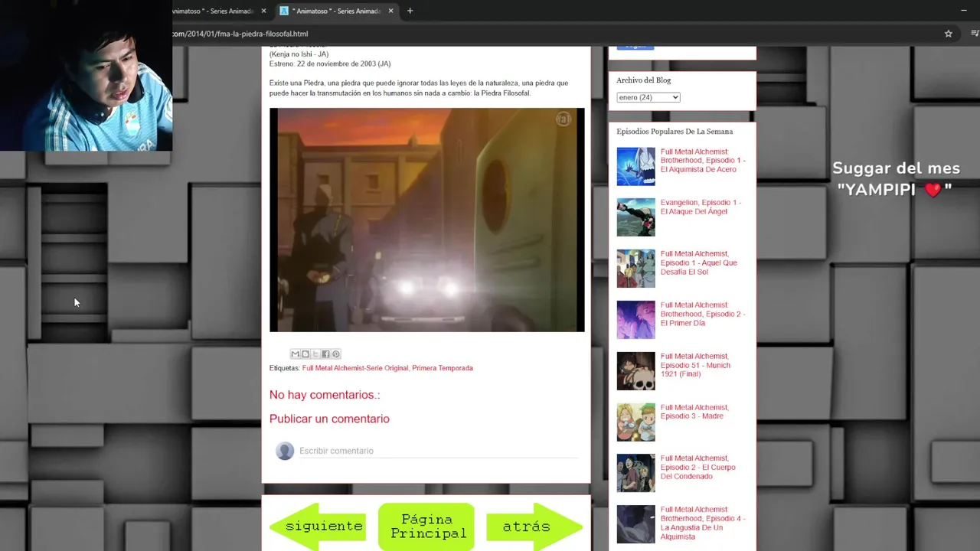Click the Etiquetas label text
Viewport: 980px width, 551px height.
pyautogui.click(x=285, y=368)
